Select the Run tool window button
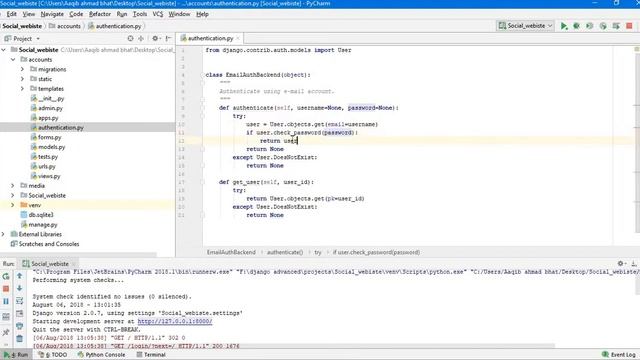The width and height of the screenshot is (640, 360). [16, 355]
